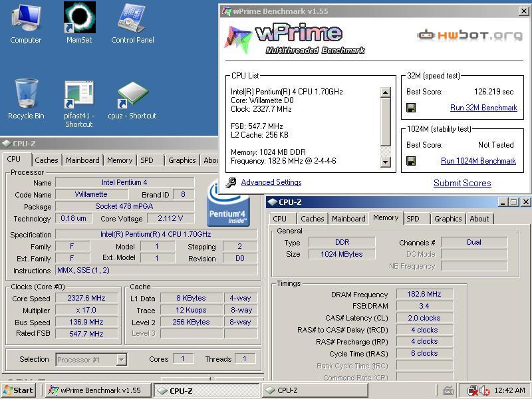
Task: Click the Package value Socket 478 mPGA
Action: point(124,206)
